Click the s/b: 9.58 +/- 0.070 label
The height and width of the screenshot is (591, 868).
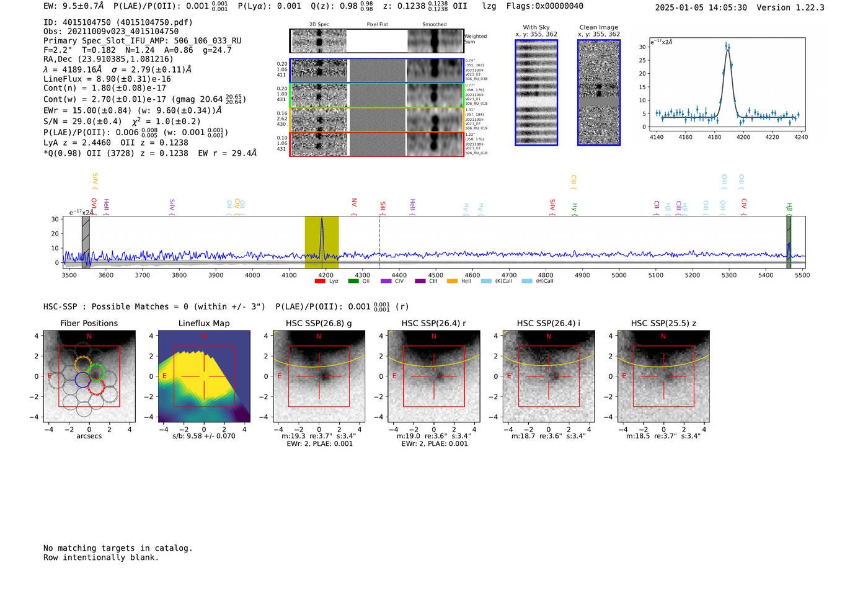pyautogui.click(x=204, y=436)
